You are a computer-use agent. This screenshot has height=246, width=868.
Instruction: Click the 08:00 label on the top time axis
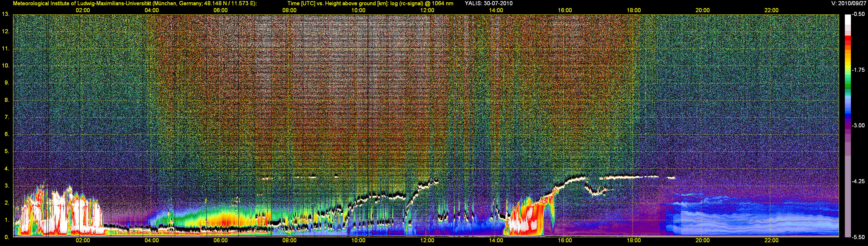point(289,10)
